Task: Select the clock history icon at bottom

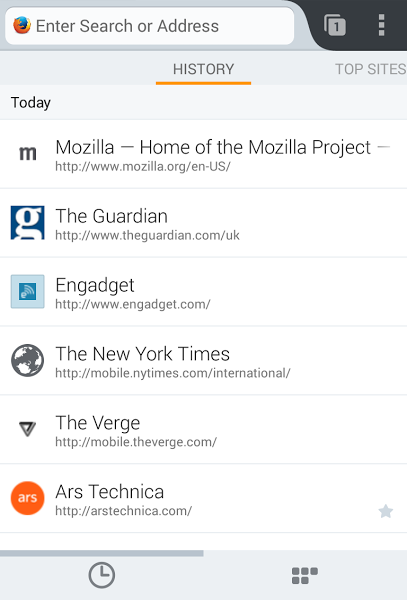Action: [101, 575]
